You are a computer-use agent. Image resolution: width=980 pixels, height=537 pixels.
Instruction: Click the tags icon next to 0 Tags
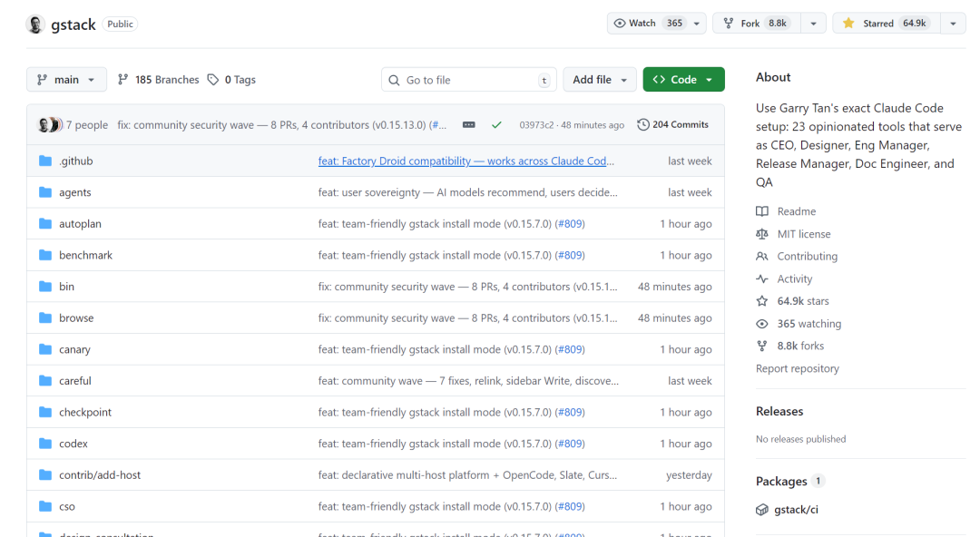coord(211,80)
